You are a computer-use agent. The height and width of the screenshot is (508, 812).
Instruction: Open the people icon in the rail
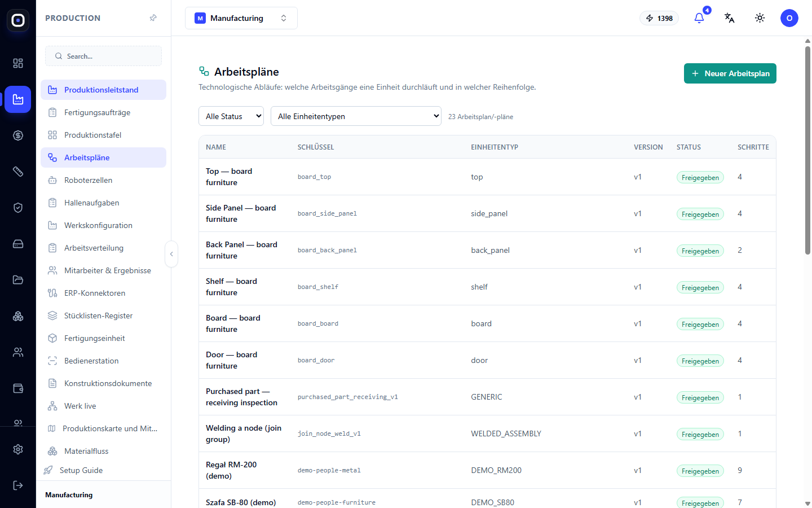[x=18, y=352]
